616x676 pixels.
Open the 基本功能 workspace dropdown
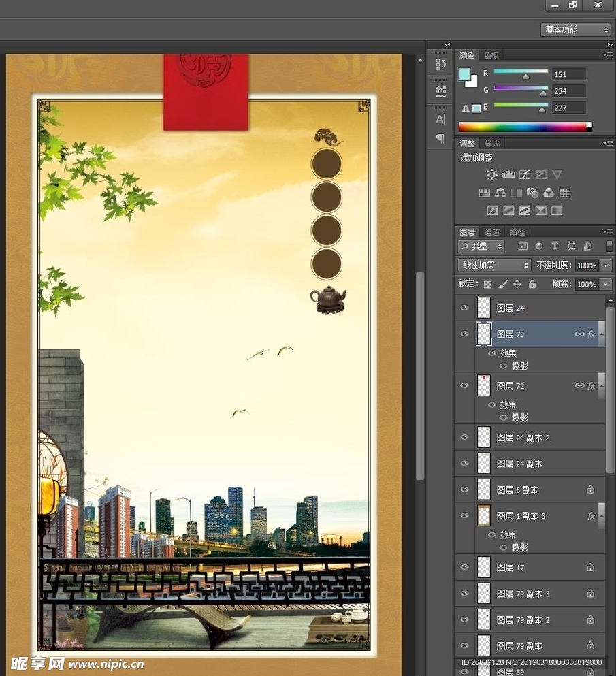(x=577, y=30)
